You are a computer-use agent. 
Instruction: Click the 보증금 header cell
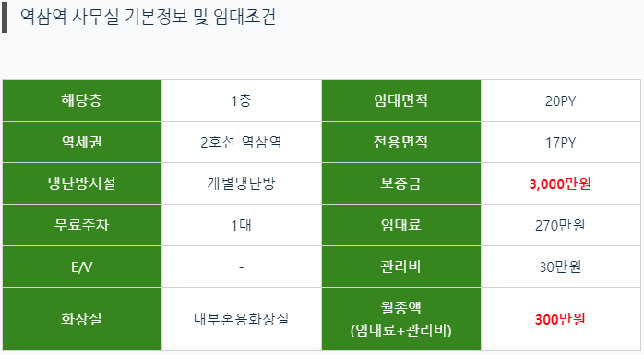[x=401, y=183]
